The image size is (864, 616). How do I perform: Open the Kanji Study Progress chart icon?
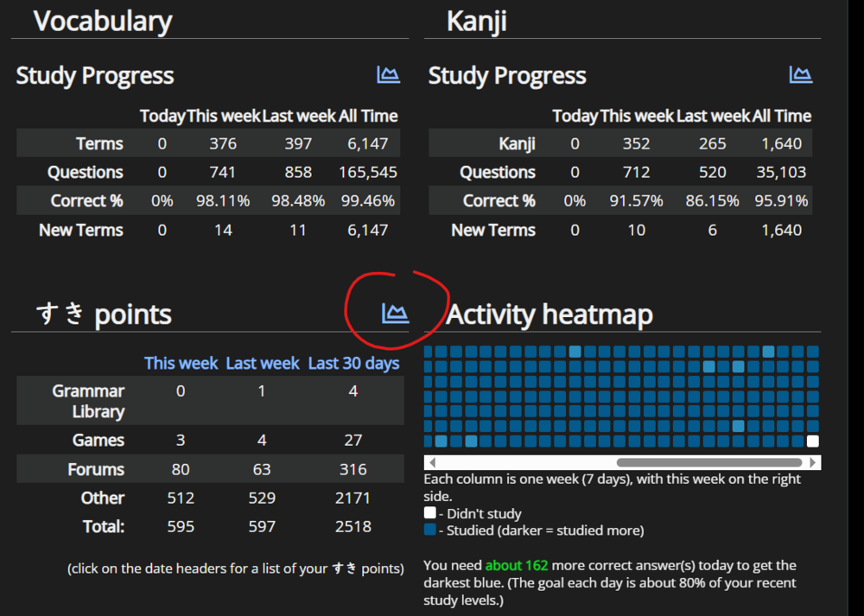point(801,74)
